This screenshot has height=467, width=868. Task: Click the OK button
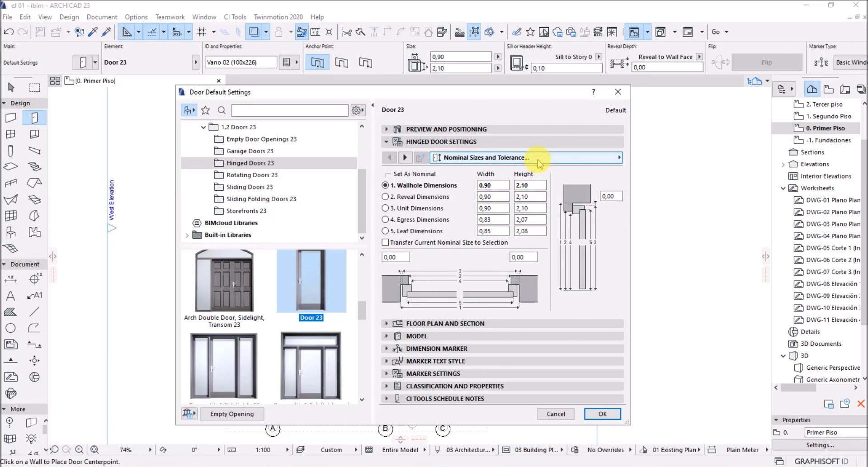coord(602,414)
